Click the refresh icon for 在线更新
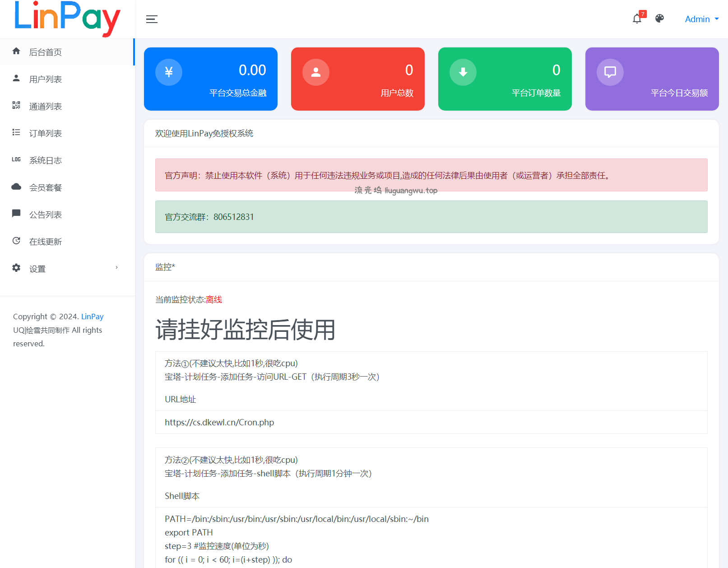The width and height of the screenshot is (728, 568). tap(16, 241)
